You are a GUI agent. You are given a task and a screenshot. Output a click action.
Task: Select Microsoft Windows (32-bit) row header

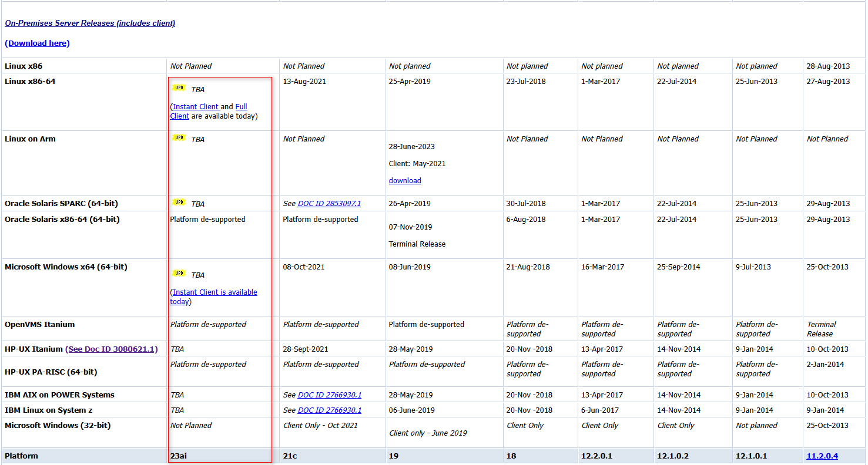pyautogui.click(x=58, y=426)
